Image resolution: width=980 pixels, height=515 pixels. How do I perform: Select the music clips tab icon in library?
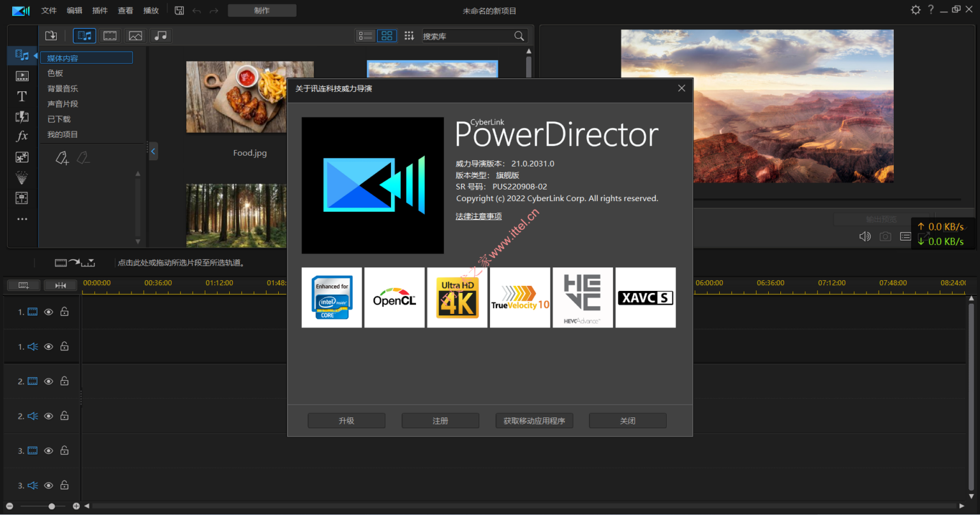coord(160,35)
